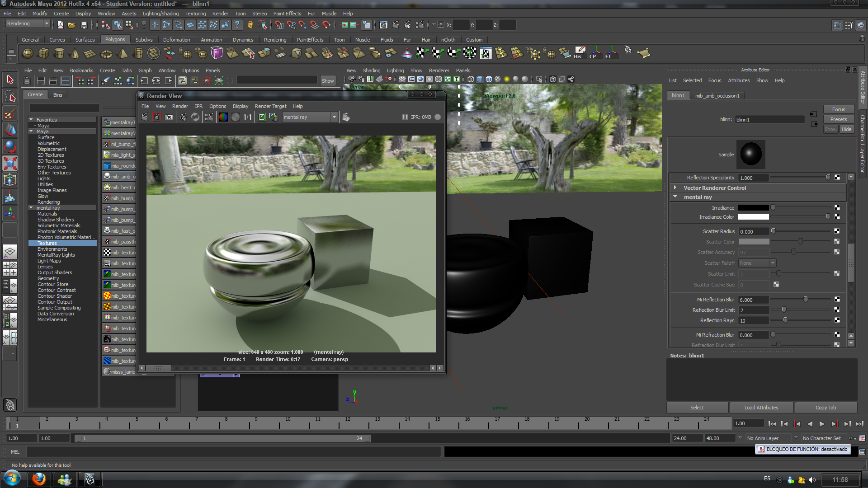Switch to the Rendering shelf tab
868x488 pixels.
(x=275, y=40)
